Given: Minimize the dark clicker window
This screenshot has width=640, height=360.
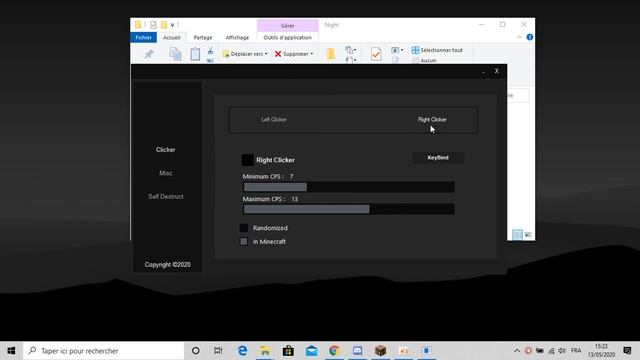Looking at the screenshot, I should (x=483, y=71).
